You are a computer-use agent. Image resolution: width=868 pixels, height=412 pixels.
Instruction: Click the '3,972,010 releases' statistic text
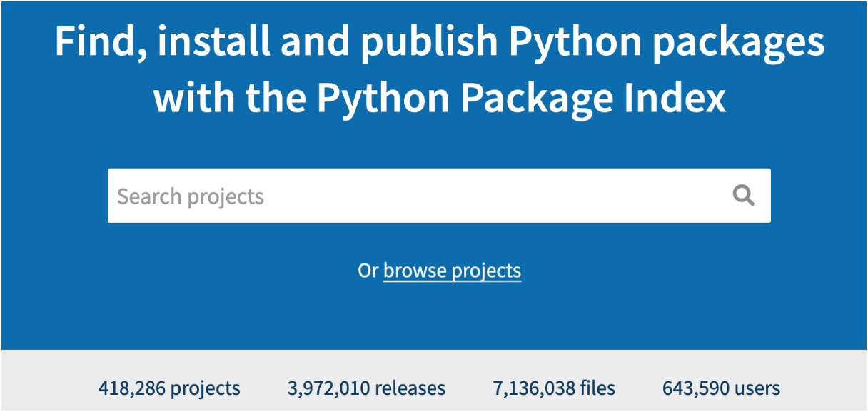(x=367, y=388)
